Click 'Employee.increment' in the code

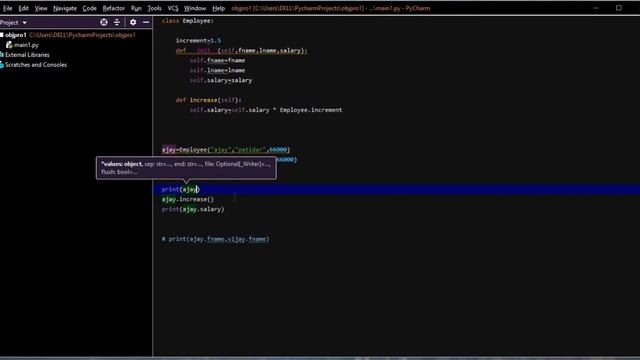[311, 110]
